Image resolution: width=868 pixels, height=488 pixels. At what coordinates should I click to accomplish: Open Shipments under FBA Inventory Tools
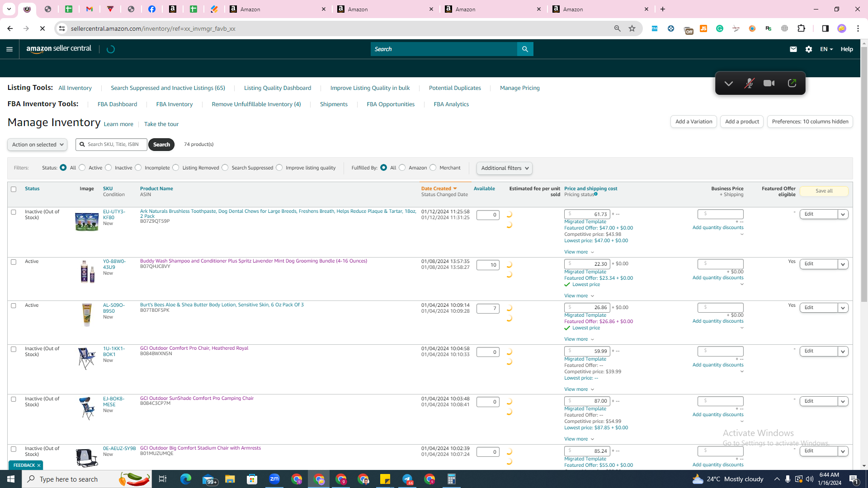[334, 104]
